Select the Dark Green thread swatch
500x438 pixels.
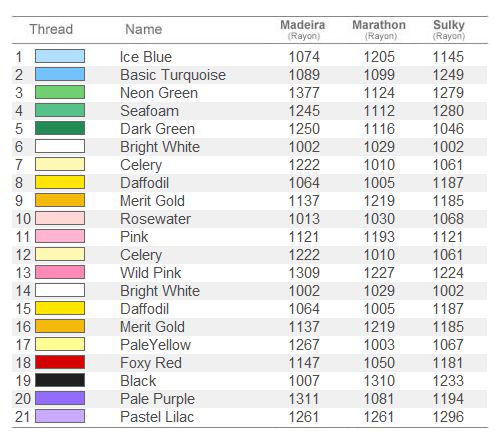[x=60, y=128]
